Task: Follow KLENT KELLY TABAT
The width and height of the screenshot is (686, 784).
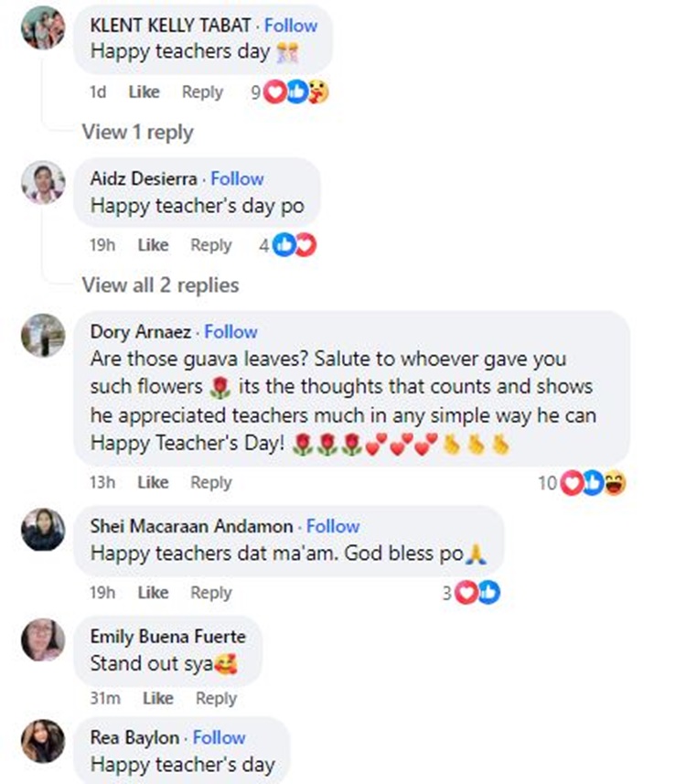Action: 291,26
